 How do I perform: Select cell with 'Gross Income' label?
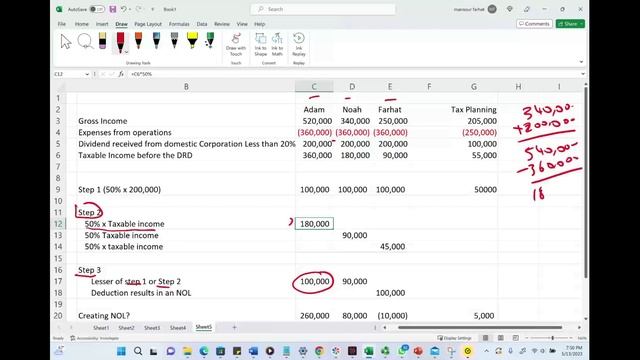186,121
